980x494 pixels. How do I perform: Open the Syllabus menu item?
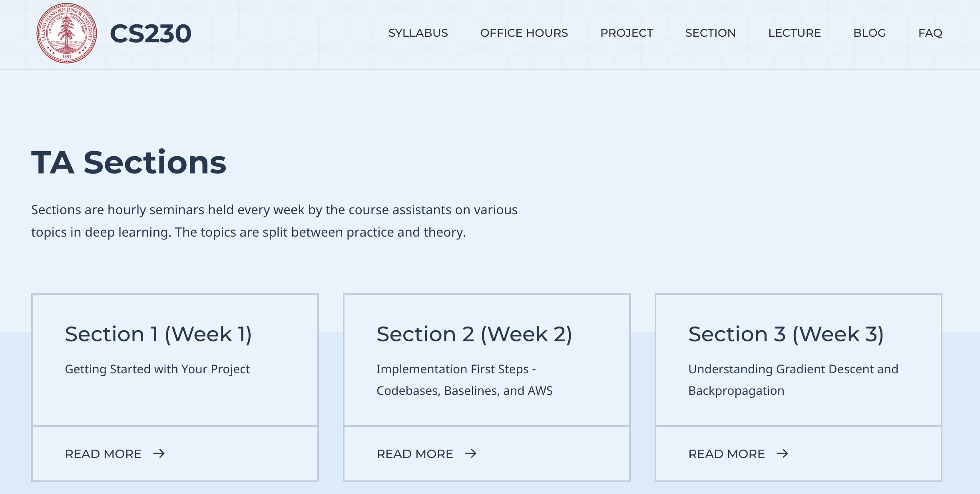418,33
